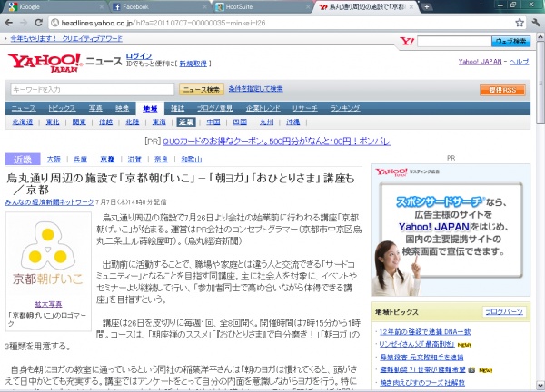This screenshot has height=392, width=545.
Task: Select the highlighted 近畿 region item
Action: pos(186,122)
